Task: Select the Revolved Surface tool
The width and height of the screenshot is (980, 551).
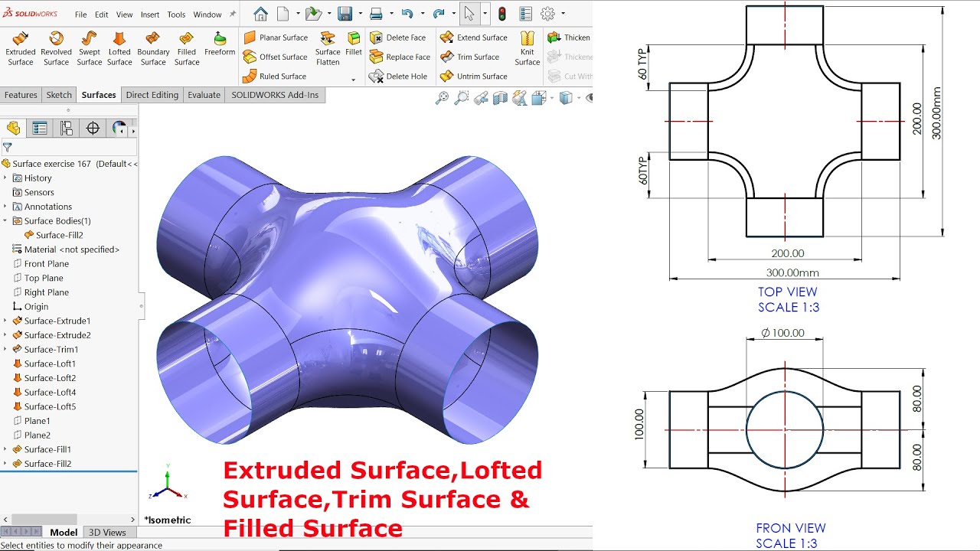Action: pos(56,49)
